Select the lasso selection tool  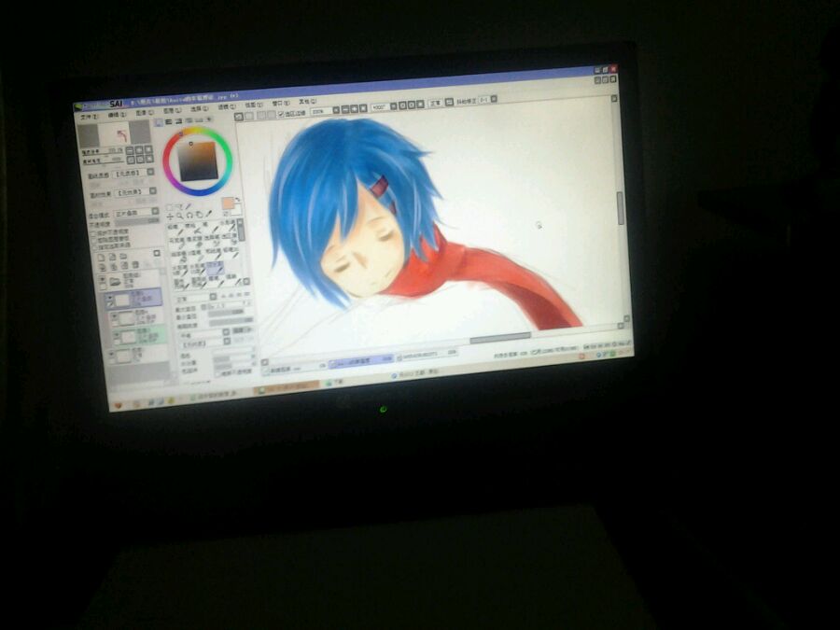[179, 206]
